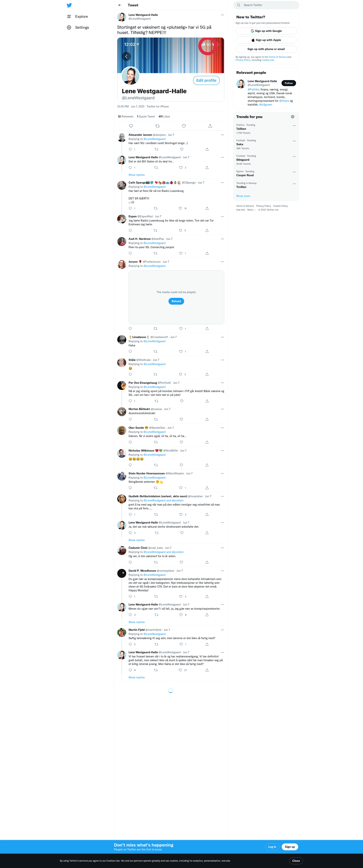The image size is (363, 868).
Task: Open more options on the Taliban trend
Action: pos(294,125)
